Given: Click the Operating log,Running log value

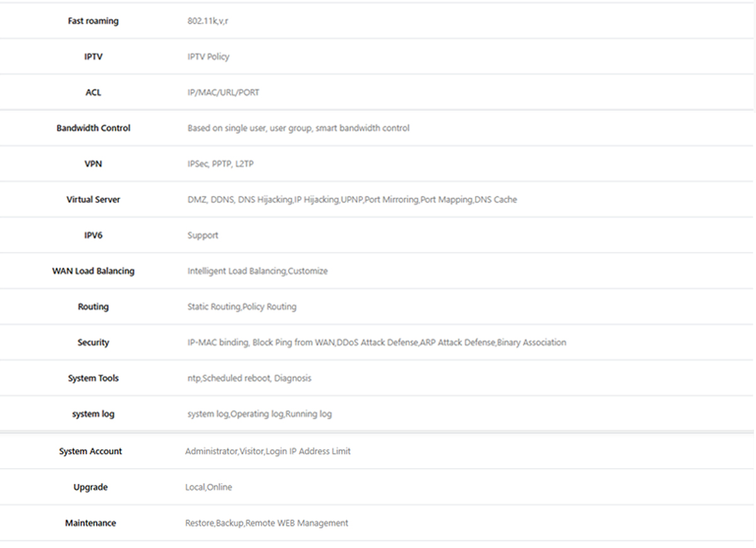Looking at the screenshot, I should [259, 414].
